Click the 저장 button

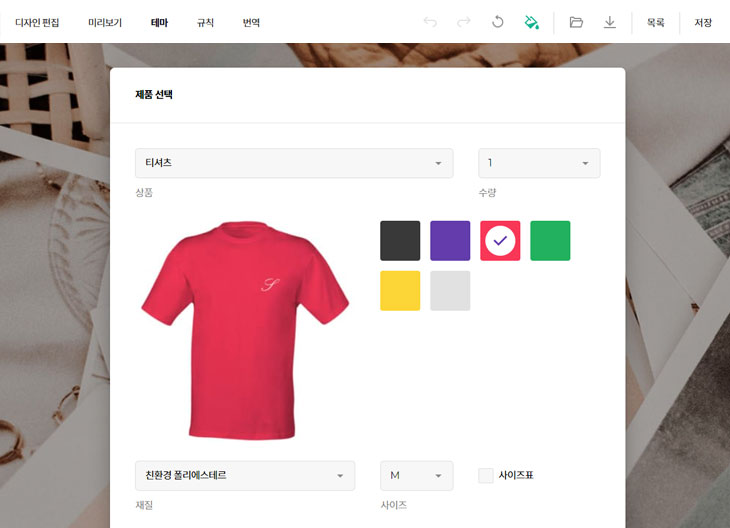(703, 22)
